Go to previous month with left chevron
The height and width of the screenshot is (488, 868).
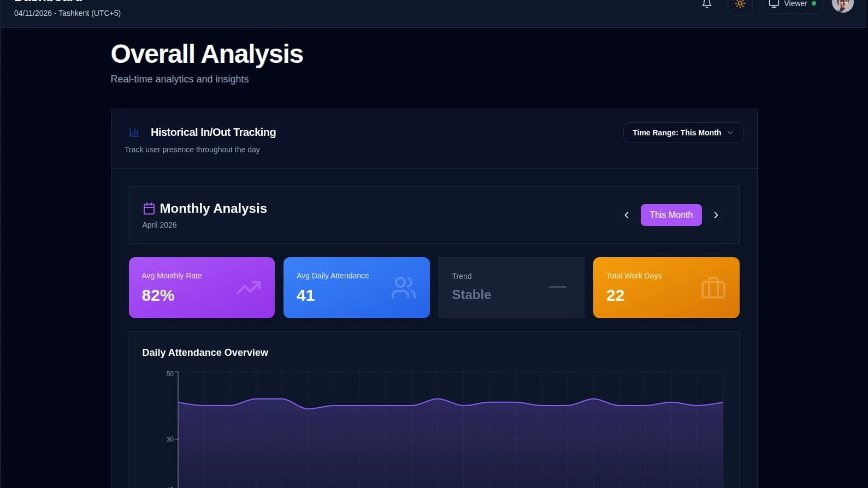(x=627, y=215)
